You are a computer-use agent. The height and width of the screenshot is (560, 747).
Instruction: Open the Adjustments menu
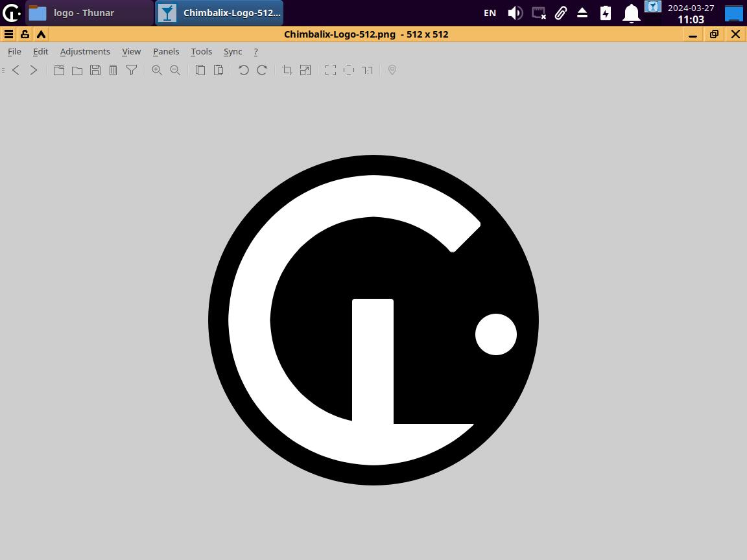pos(85,51)
